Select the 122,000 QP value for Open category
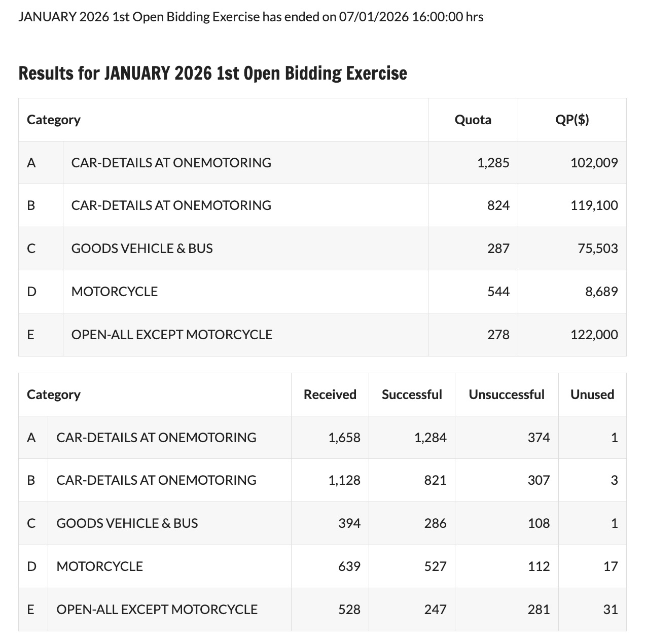Viewport: 646px width, 644px height. click(594, 335)
